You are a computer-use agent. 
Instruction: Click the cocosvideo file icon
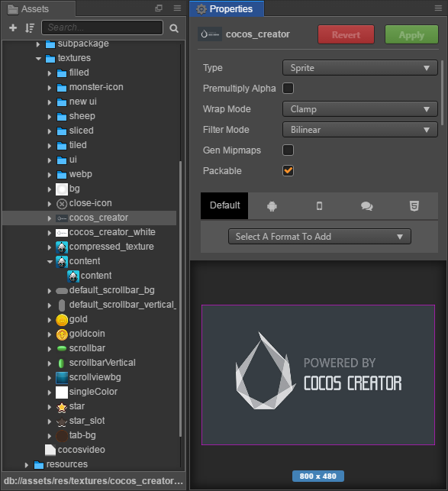coord(50,450)
